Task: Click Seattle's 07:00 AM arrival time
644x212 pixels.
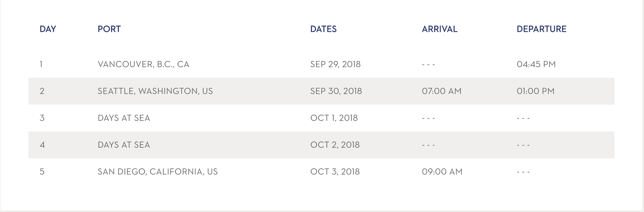Action: coord(441,91)
